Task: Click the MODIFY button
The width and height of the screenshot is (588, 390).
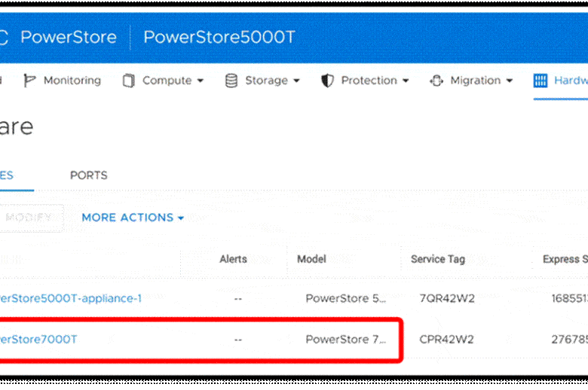Action: coord(30,218)
